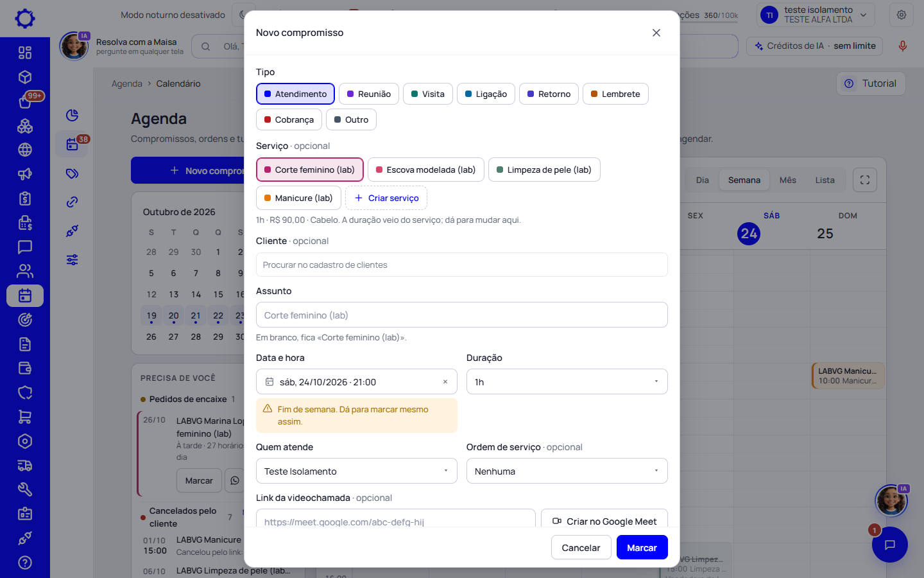
Task: Click Criar no Google Meet button
Action: pyautogui.click(x=604, y=521)
